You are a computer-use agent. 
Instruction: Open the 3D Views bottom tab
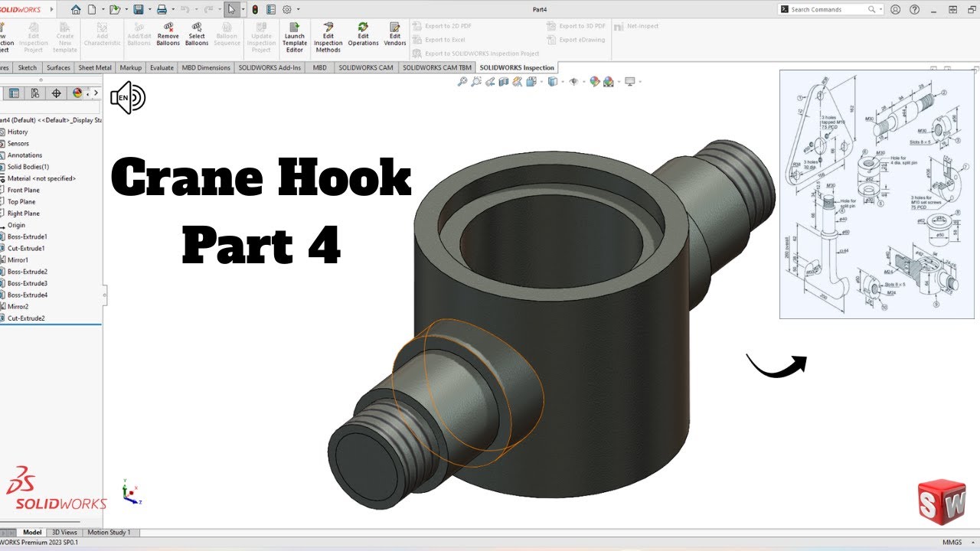coord(64,532)
